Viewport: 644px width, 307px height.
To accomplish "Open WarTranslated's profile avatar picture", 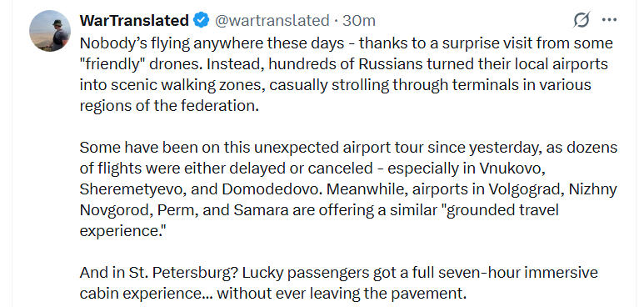I will coord(50,31).
